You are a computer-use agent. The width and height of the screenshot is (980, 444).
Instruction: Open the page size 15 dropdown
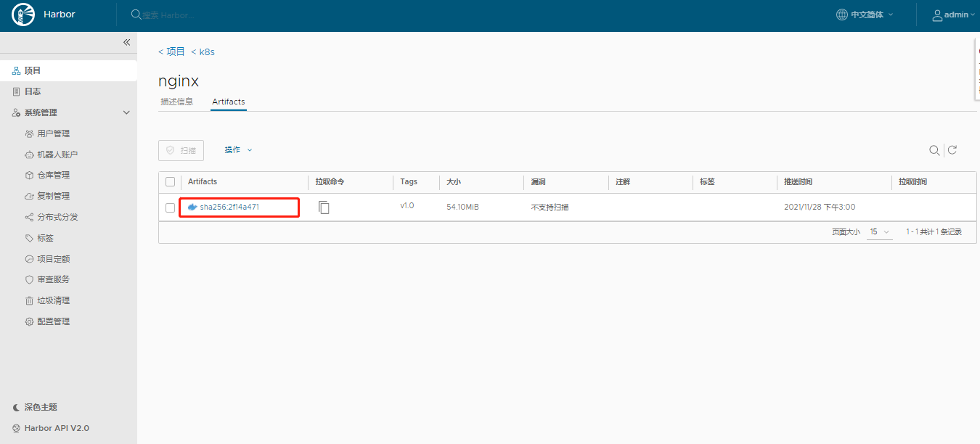[879, 232]
